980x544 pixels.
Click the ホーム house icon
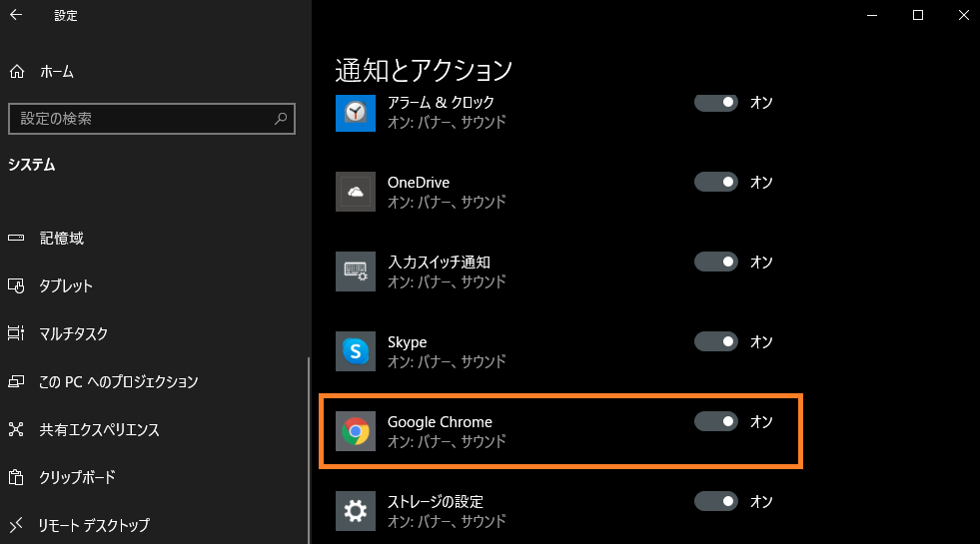pos(17,72)
